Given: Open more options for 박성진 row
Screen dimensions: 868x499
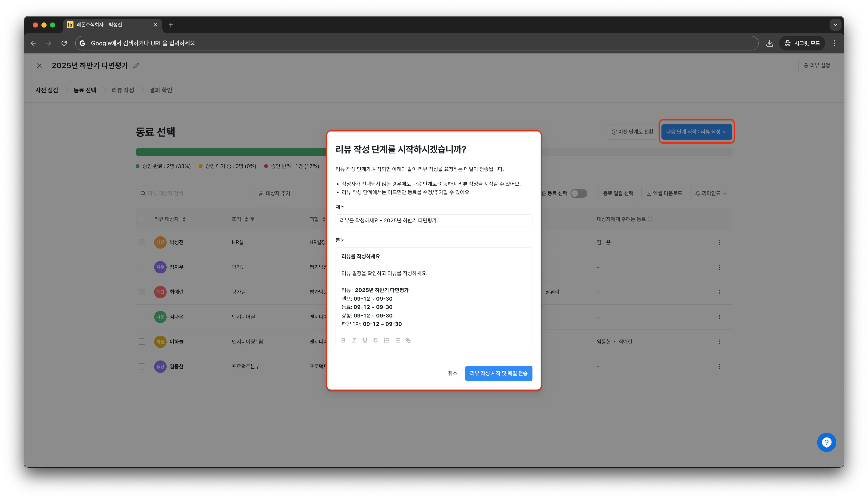Looking at the screenshot, I should [719, 242].
